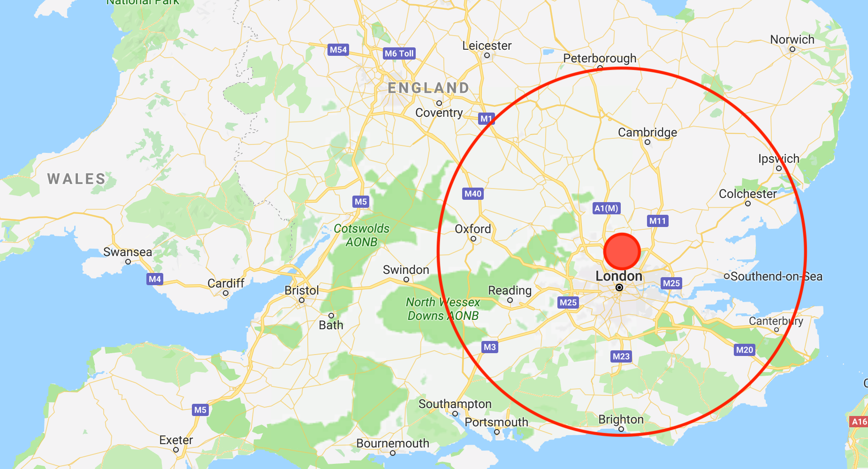This screenshot has width=868, height=469.
Task: Click the Bristol city label
Action: pyautogui.click(x=302, y=290)
